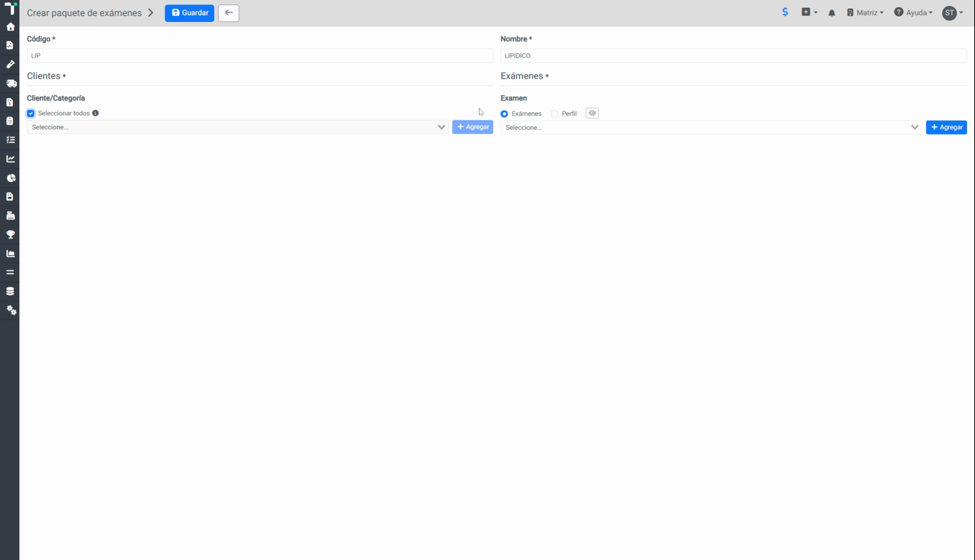Open the notifications bell
The height and width of the screenshot is (560, 975).
point(831,13)
